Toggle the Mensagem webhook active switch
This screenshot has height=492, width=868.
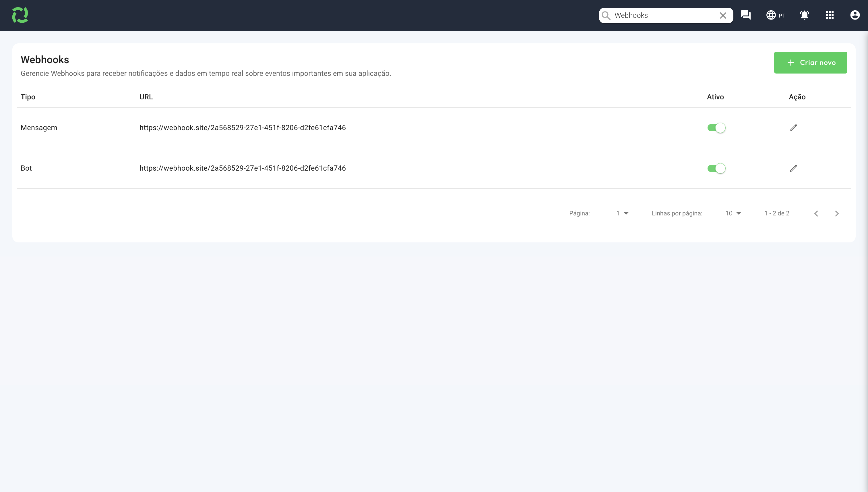pos(716,128)
